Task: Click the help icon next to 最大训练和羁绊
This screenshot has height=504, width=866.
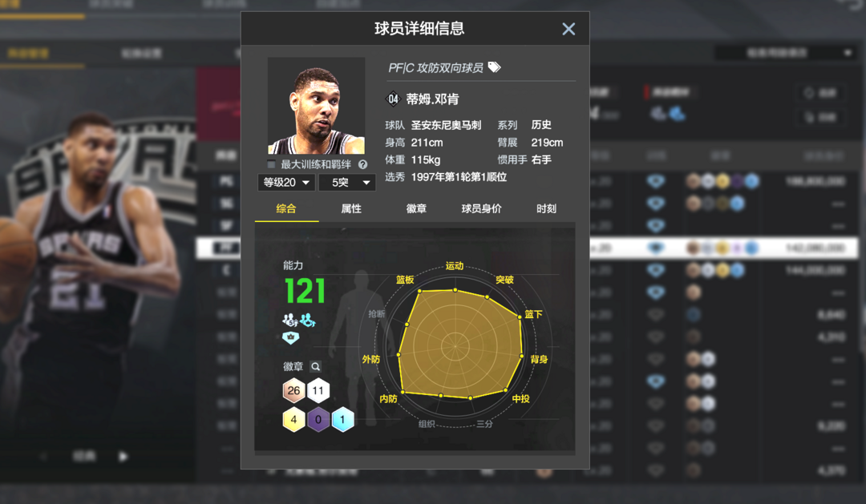Action: click(x=363, y=164)
